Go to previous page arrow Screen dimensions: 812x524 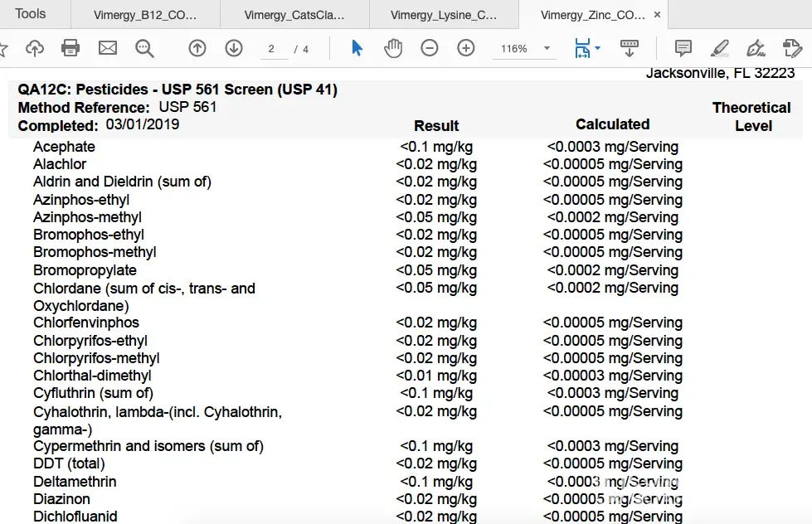pyautogui.click(x=197, y=49)
